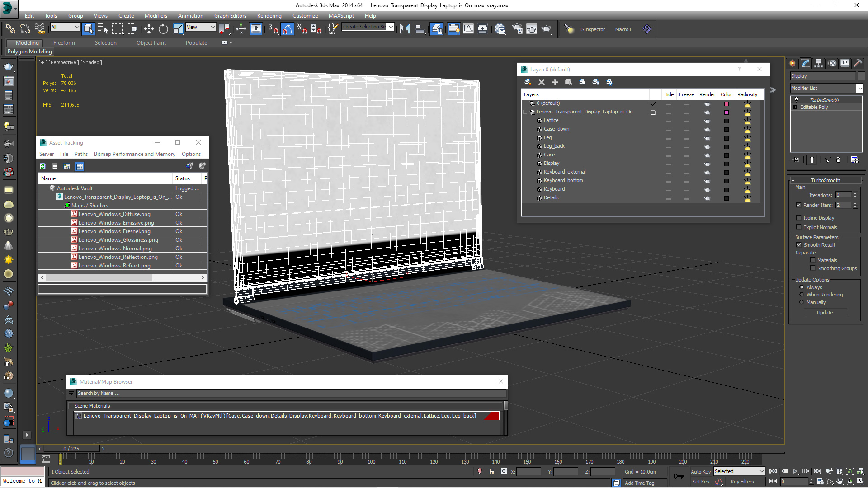Open Material/Map Browser options arrow
The image size is (868, 488).
click(x=71, y=394)
